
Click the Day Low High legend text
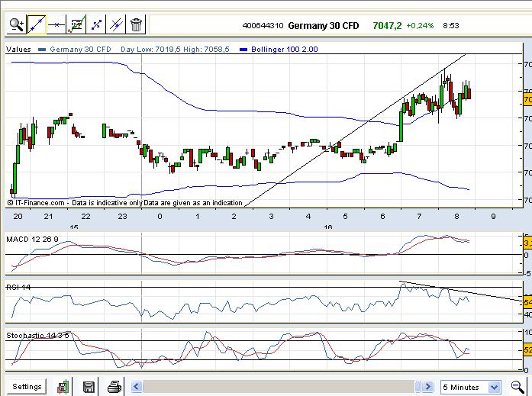pyautogui.click(x=175, y=49)
